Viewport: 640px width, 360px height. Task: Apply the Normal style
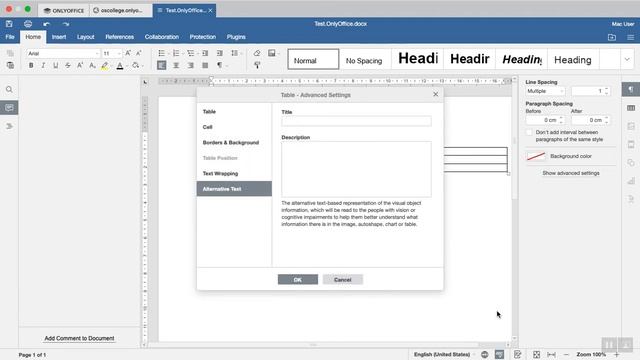click(x=313, y=60)
